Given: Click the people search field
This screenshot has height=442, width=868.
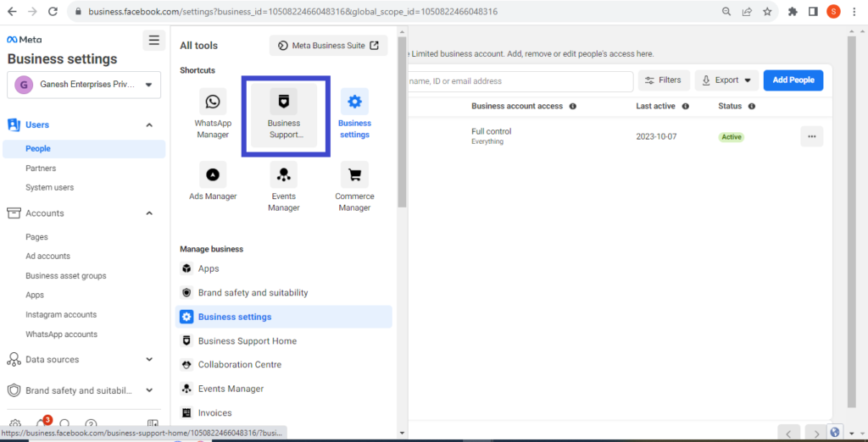Looking at the screenshot, I should tap(520, 81).
